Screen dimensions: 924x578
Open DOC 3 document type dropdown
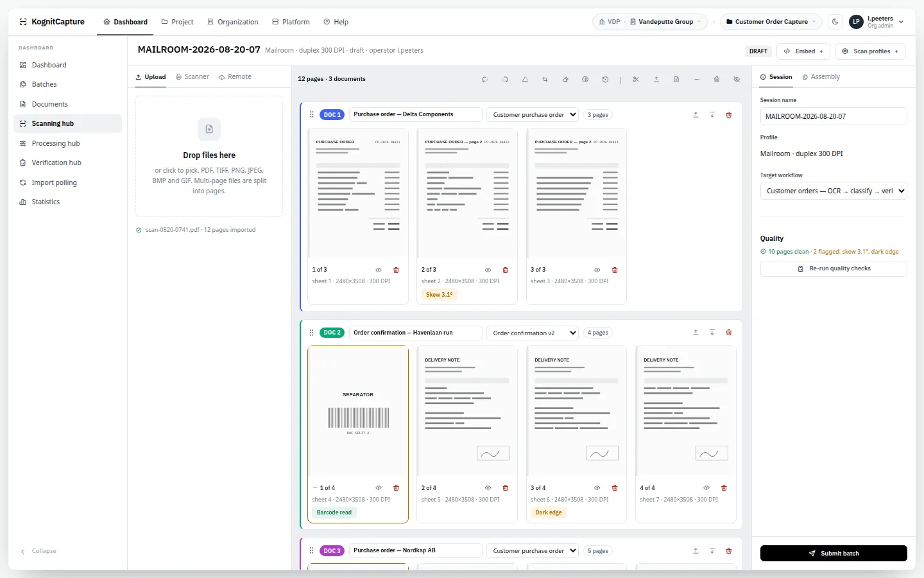[533, 551]
